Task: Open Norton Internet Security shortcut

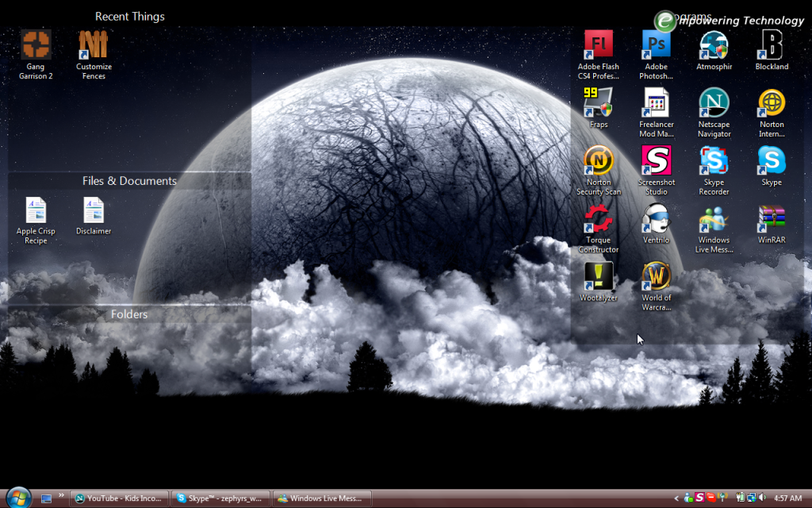Action: click(x=772, y=112)
